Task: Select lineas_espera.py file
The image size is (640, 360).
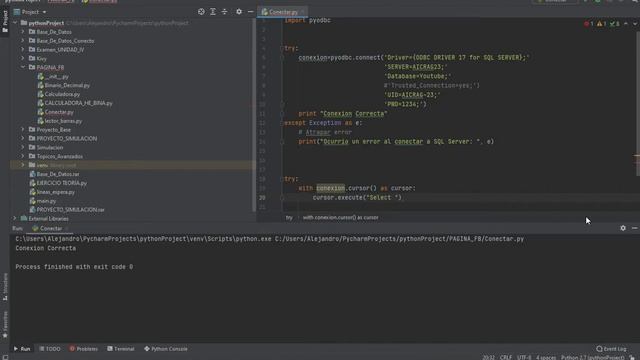Action: [x=52, y=192]
